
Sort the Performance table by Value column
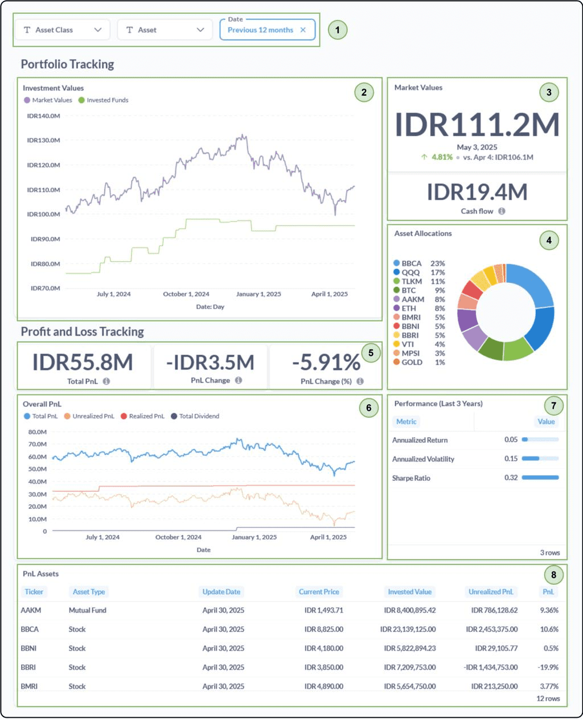click(x=546, y=422)
